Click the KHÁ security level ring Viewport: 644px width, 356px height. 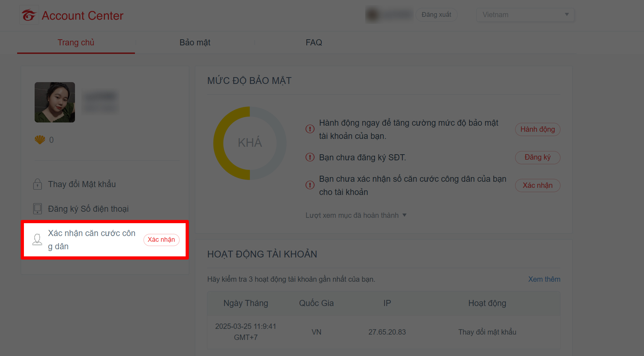coord(250,142)
